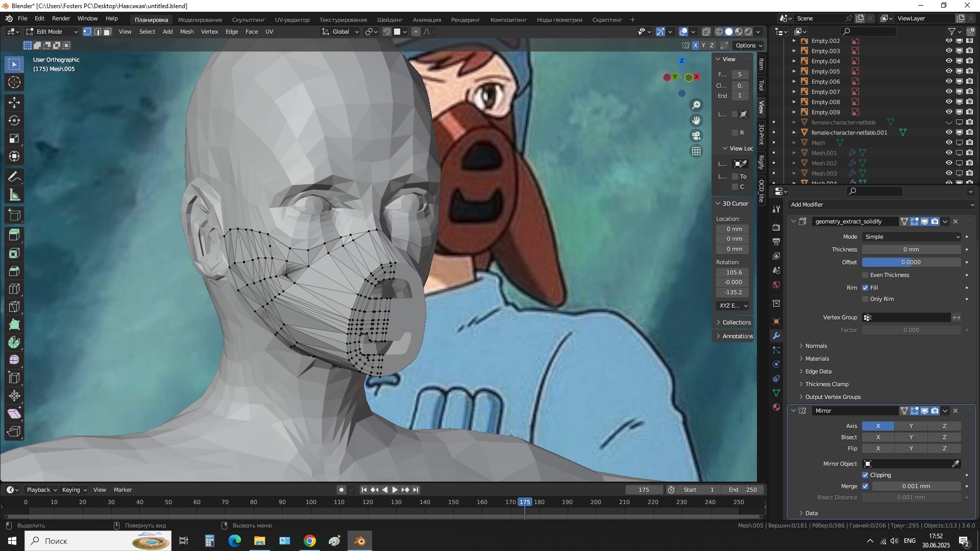This screenshot has height=551, width=980.
Task: Expand the Thickness Clamp section
Action: click(826, 384)
